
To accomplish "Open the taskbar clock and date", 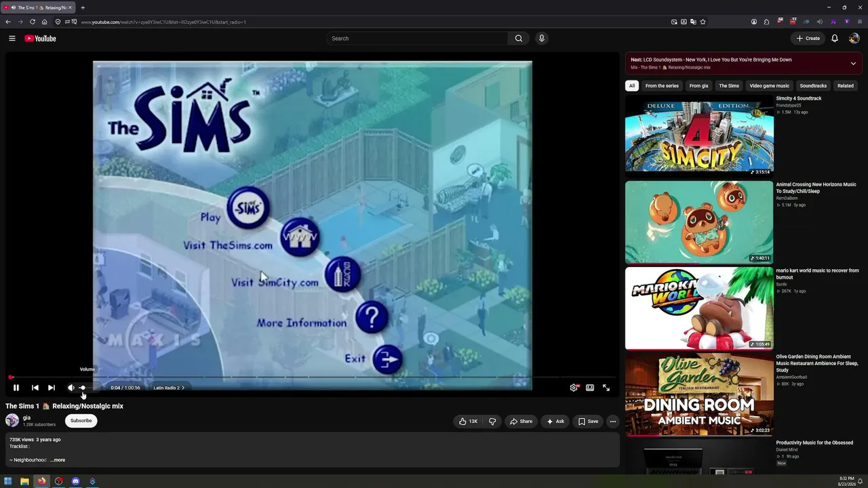I will click(847, 481).
